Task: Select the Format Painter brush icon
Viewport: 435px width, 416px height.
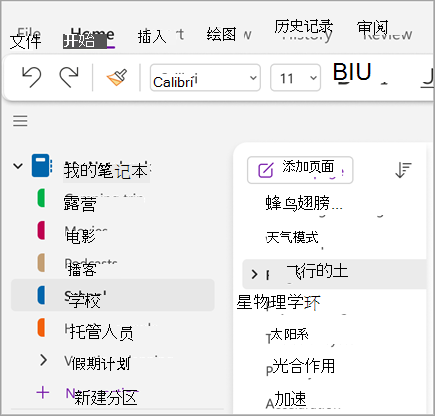Action: 117,77
